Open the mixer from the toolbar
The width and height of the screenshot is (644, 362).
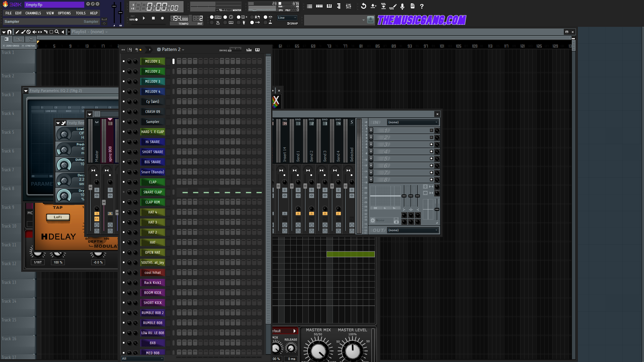348,6
